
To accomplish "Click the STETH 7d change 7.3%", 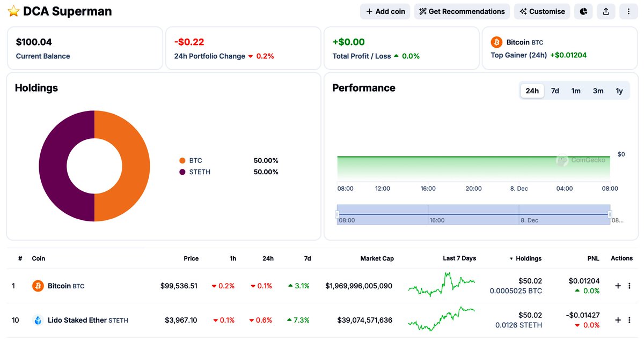I will (x=298, y=320).
